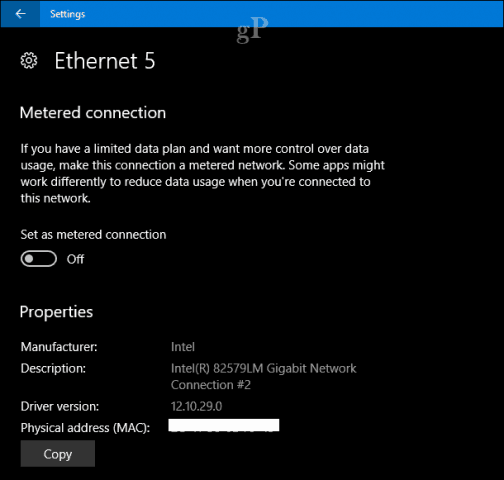
Task: Click the Set as metered connection label
Action: point(93,235)
